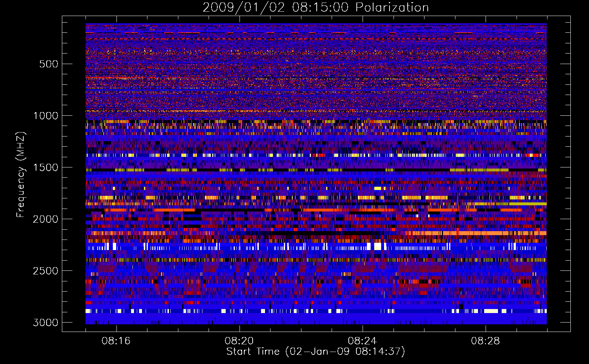Click the 08:28 time tick label

(x=485, y=341)
